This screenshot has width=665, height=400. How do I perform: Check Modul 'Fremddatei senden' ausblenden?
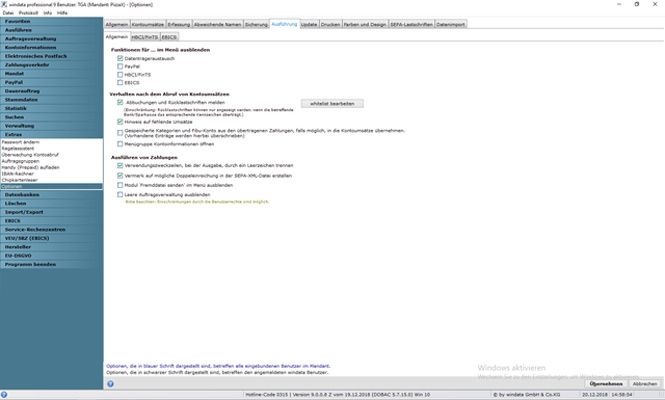[x=120, y=185]
